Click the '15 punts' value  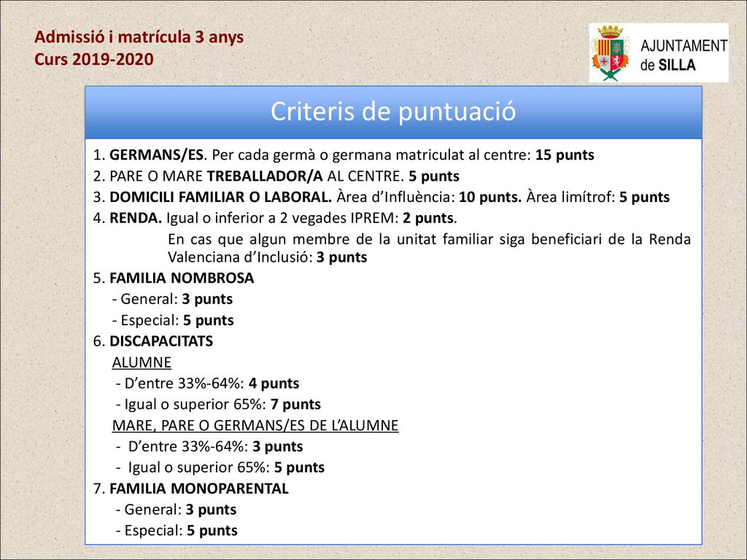(x=565, y=155)
